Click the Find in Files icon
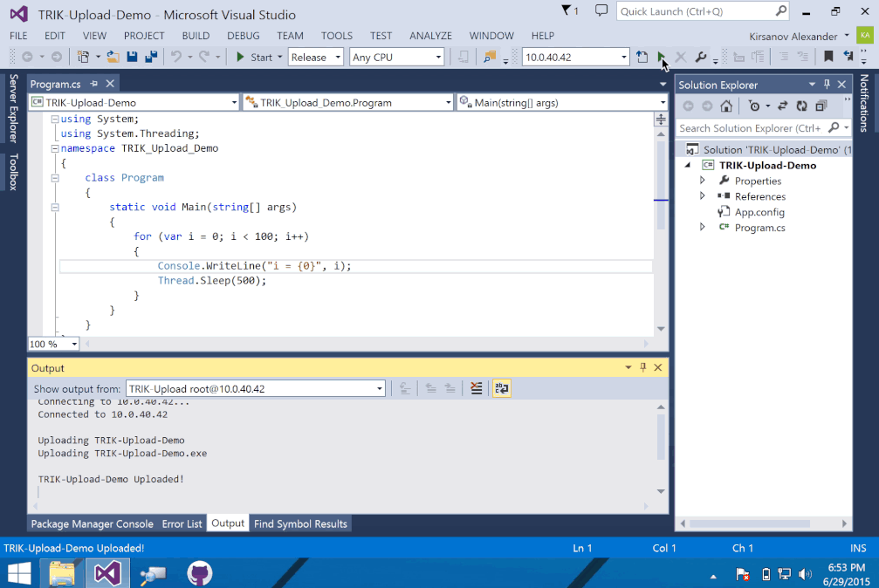Viewport: 879px width, 588px height. [490, 57]
